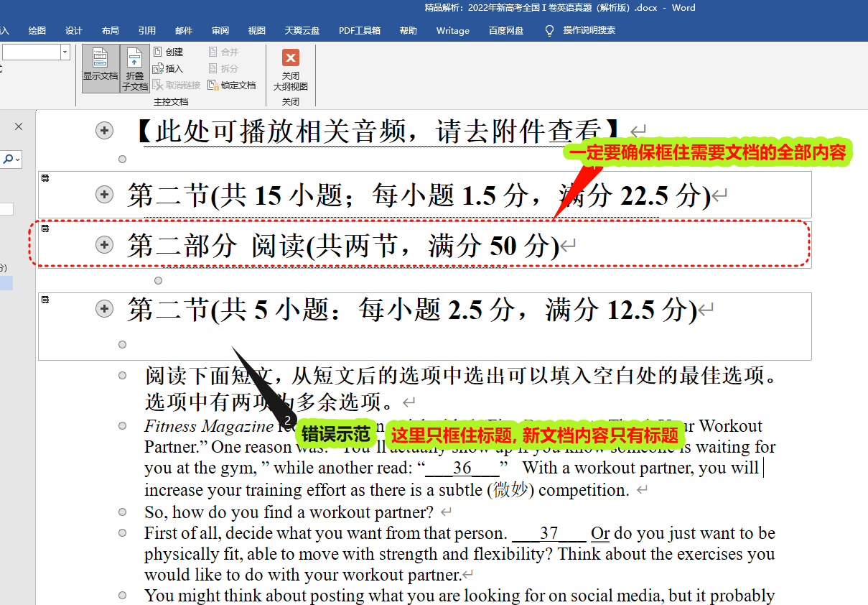
Task: Click body bullet before Fitness Magazine paragraph
Action: 123,426
